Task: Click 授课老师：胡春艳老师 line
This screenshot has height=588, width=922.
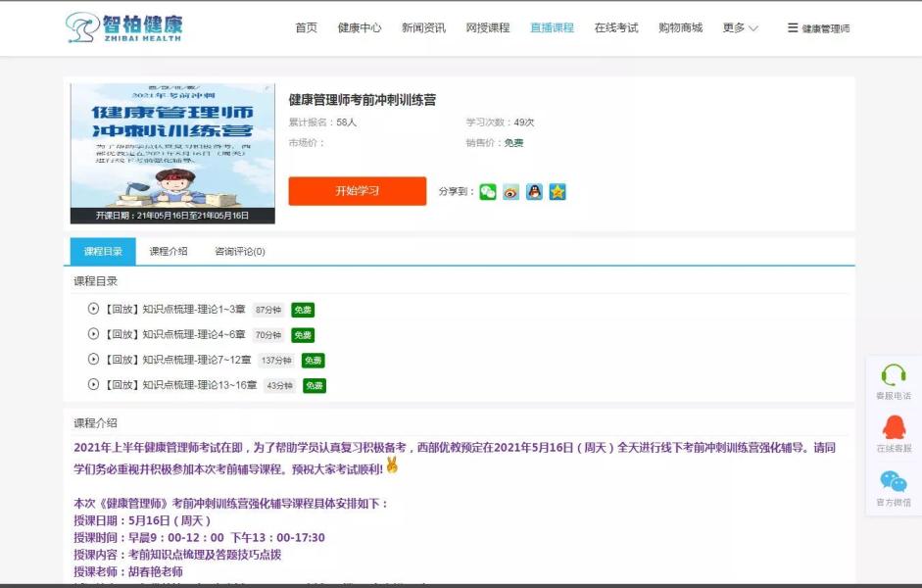Action: [x=128, y=571]
